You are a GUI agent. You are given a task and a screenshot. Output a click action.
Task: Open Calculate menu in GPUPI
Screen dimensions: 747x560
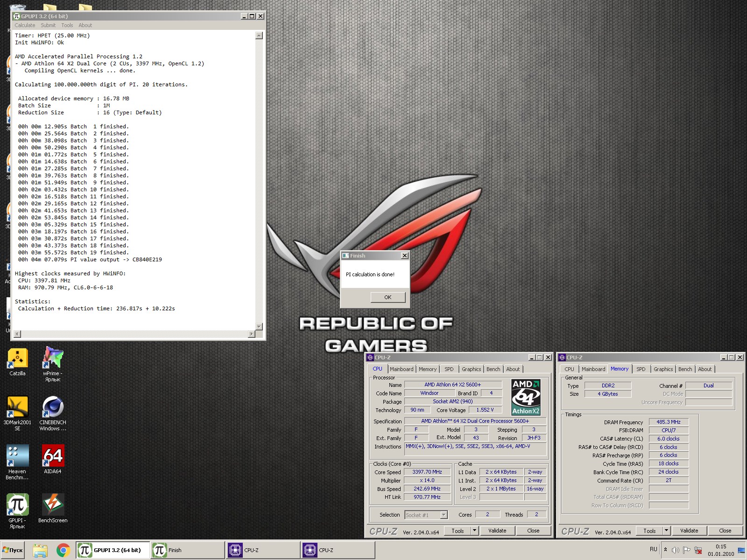pyautogui.click(x=25, y=25)
